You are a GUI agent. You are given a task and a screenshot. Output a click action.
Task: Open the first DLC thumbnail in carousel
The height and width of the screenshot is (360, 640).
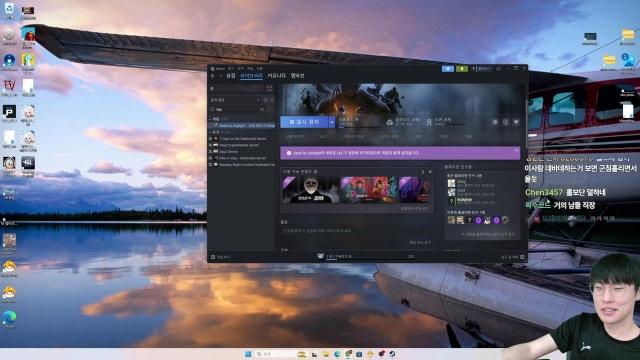tap(310, 190)
